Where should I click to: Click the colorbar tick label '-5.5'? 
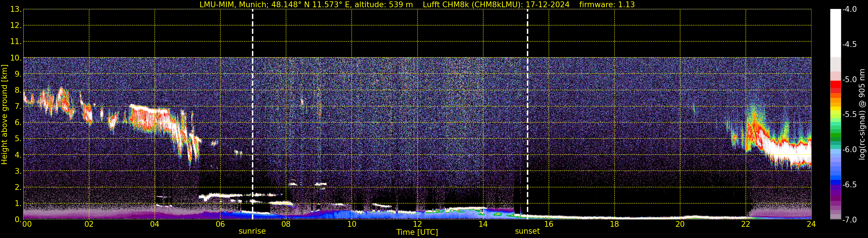point(850,115)
